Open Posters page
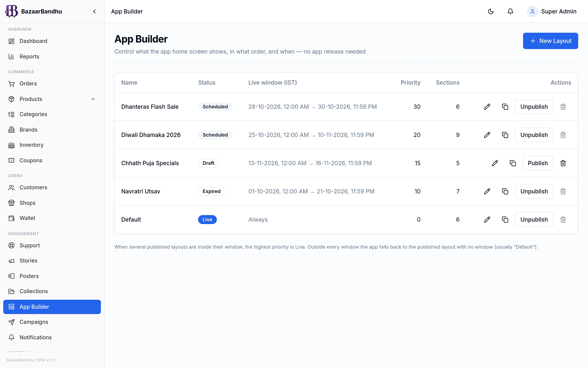The height and width of the screenshot is (368, 588). (x=52, y=276)
